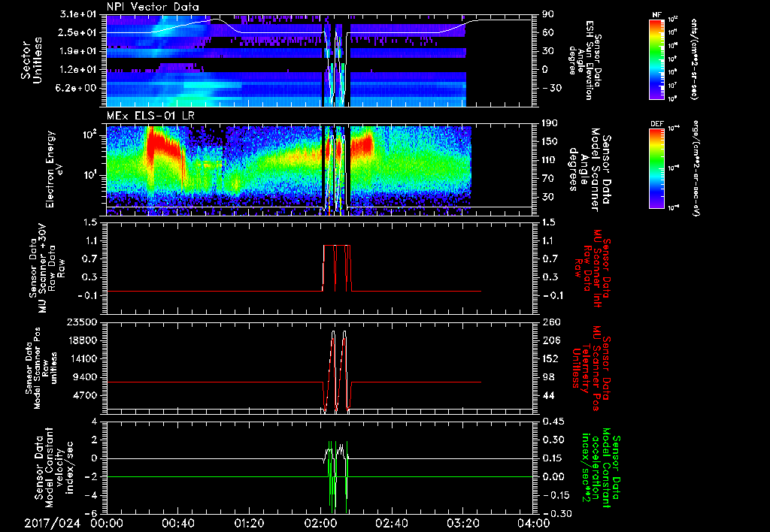Click the '01:20' time axis label
This screenshot has height=532, width=770.
(x=249, y=523)
